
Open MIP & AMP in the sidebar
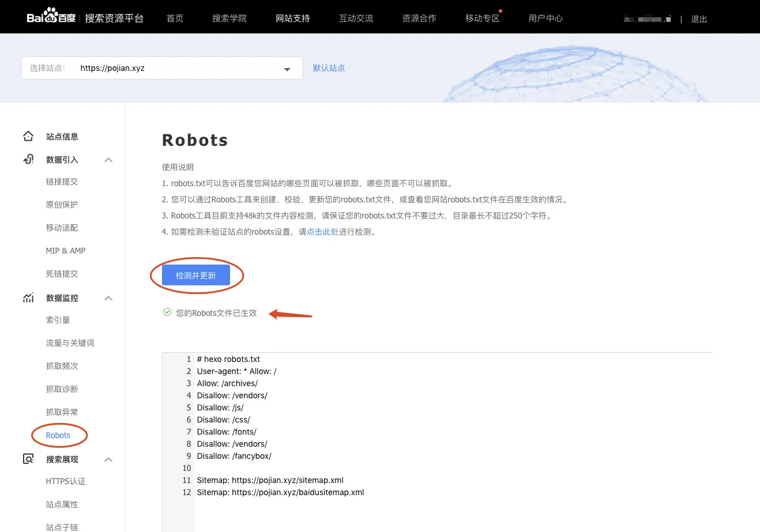point(66,251)
